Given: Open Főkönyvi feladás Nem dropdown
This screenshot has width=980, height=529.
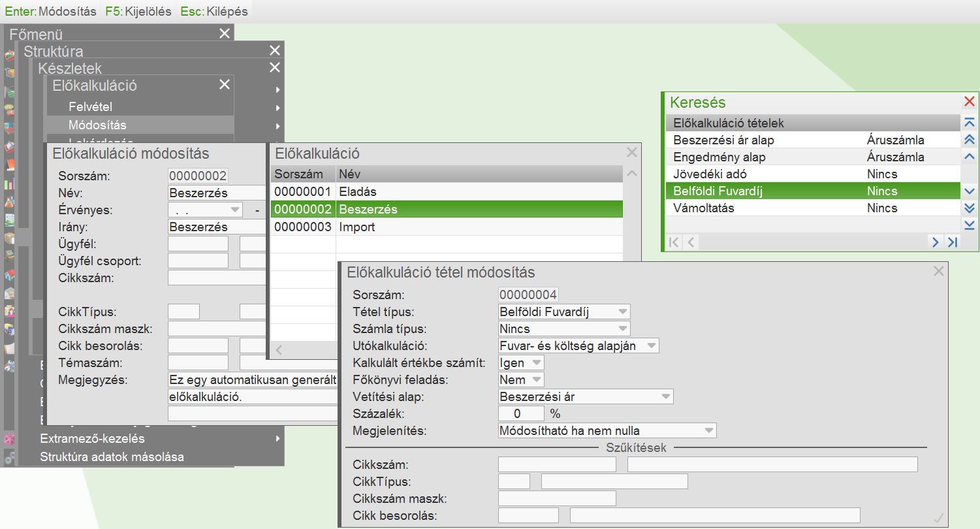Looking at the screenshot, I should [x=536, y=380].
